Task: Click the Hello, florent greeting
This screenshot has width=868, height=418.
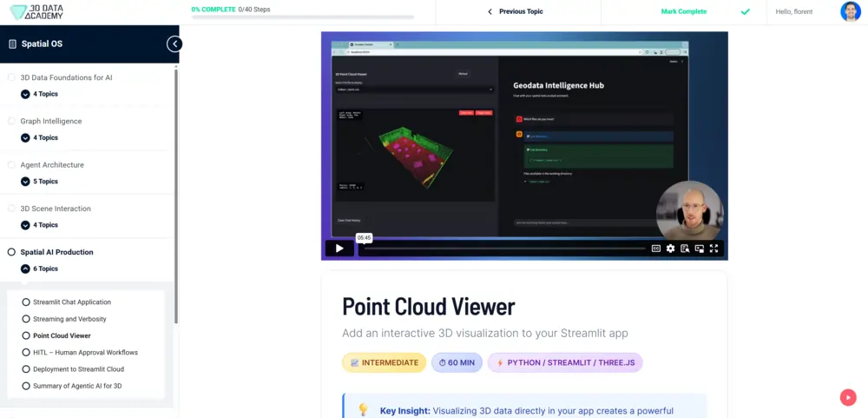Action: [794, 11]
